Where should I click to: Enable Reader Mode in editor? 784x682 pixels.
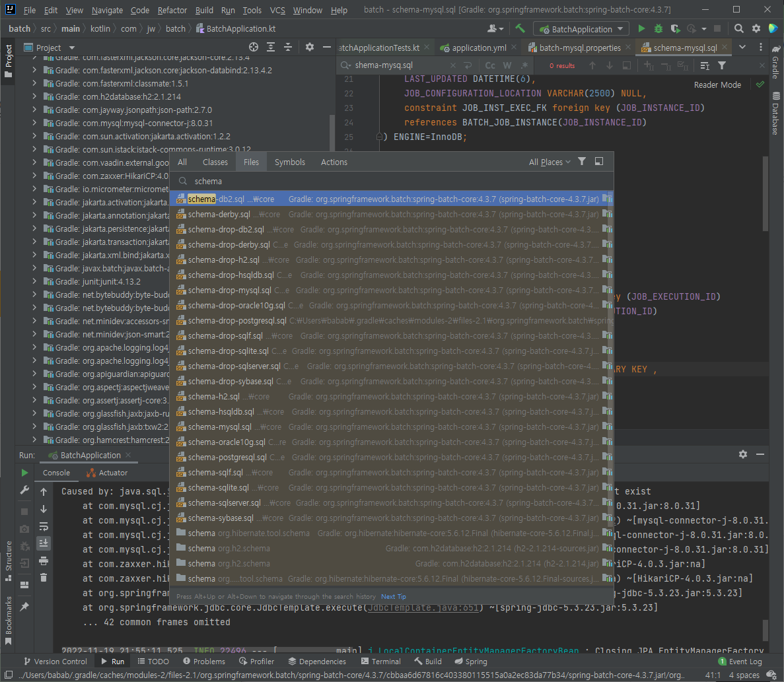click(x=717, y=85)
